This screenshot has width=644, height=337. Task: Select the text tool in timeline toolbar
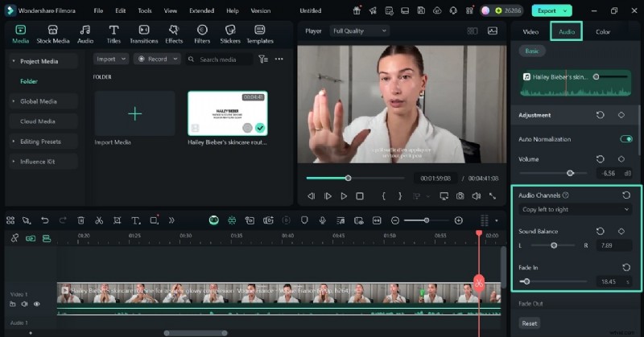pyautogui.click(x=135, y=221)
